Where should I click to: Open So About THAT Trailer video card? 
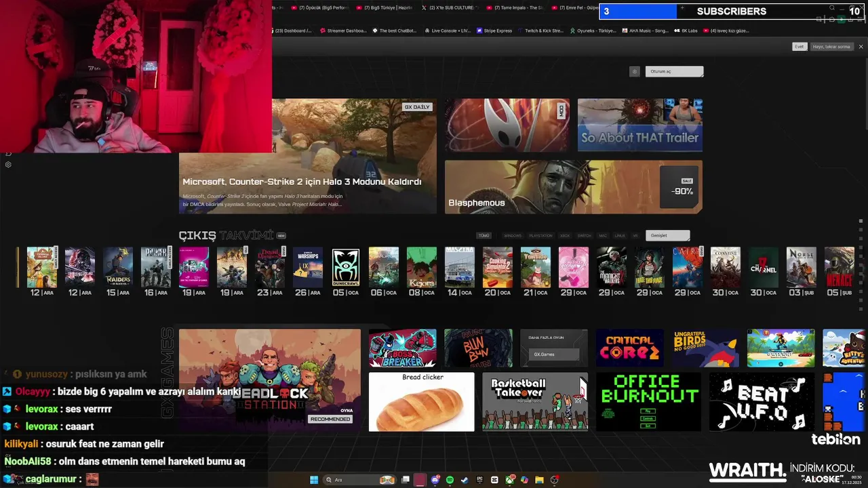[x=640, y=125]
